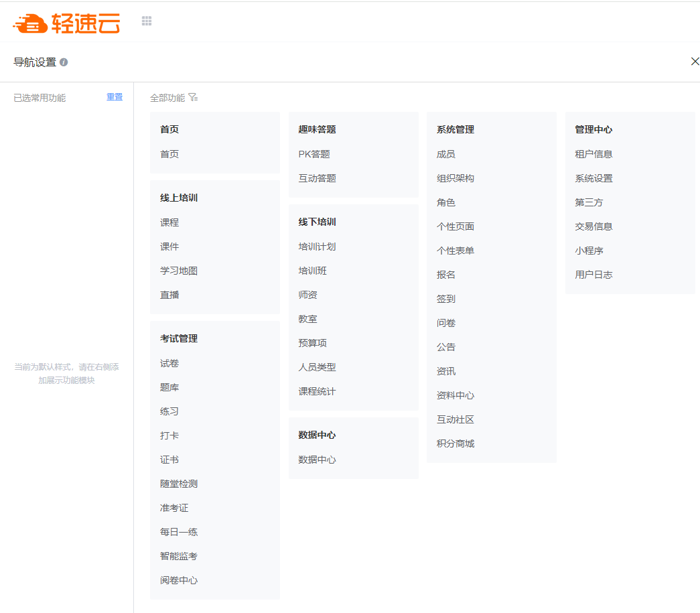The image size is (700, 613).
Task: Click 重置 to reset selected functions
Action: 115,97
